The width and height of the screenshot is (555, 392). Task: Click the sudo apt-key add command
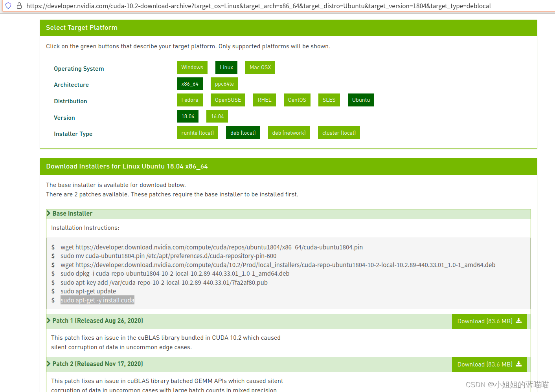click(x=164, y=282)
